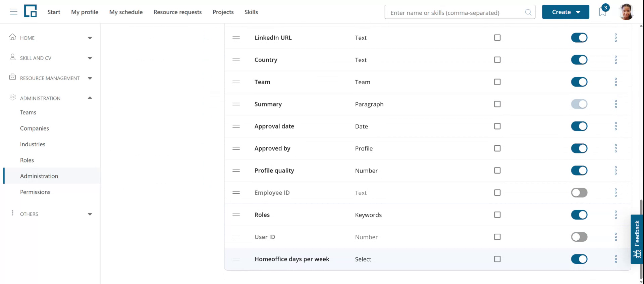The height and width of the screenshot is (284, 644).
Task: Open more options for LinkedIn URL row
Action: point(616,38)
